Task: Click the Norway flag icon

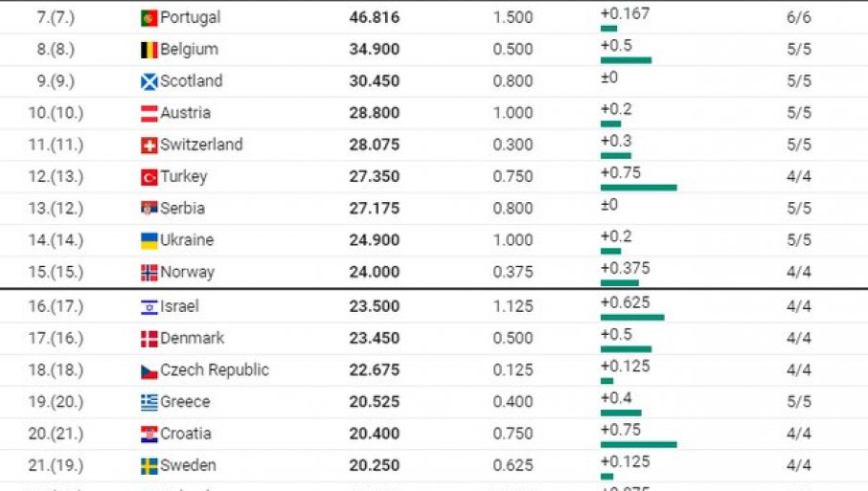Action: (x=148, y=273)
